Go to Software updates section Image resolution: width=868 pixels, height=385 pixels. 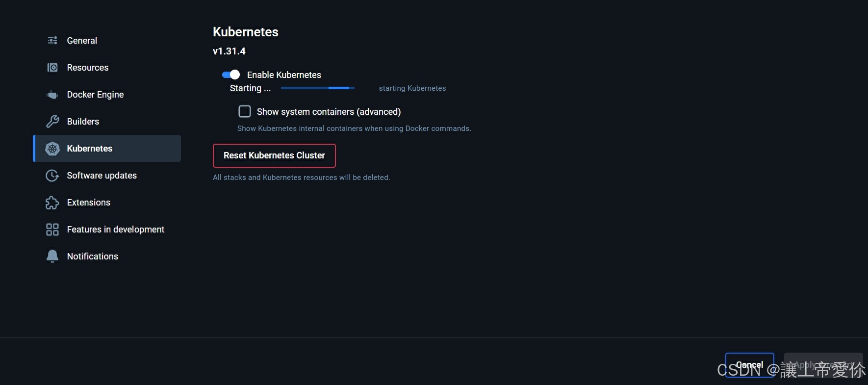(x=102, y=176)
